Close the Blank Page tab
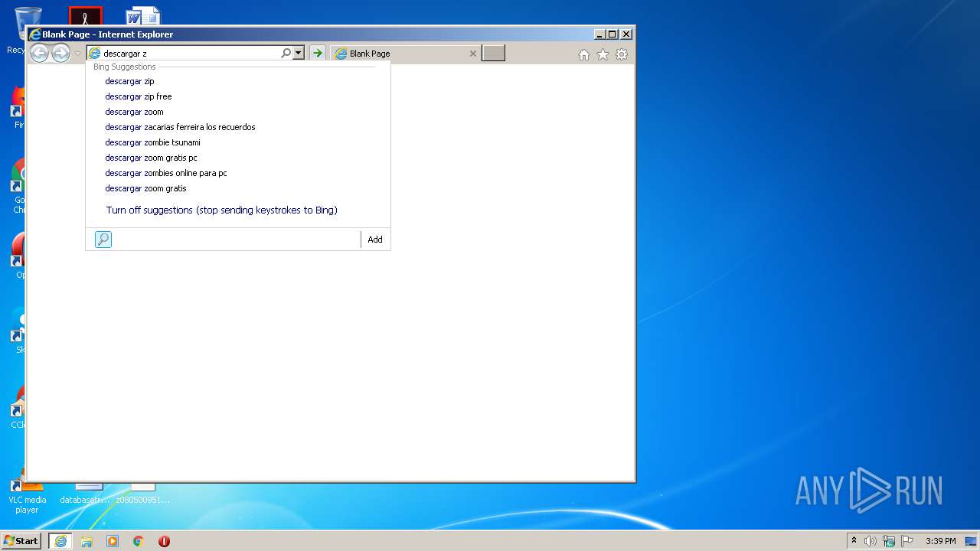The image size is (980, 551). coord(472,54)
